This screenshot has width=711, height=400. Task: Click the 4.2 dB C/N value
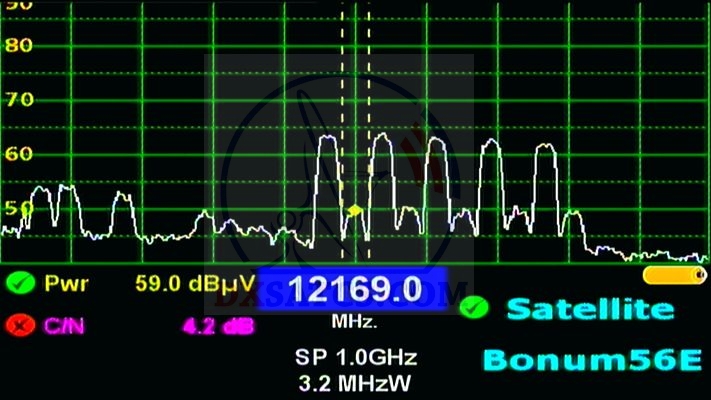(x=219, y=326)
